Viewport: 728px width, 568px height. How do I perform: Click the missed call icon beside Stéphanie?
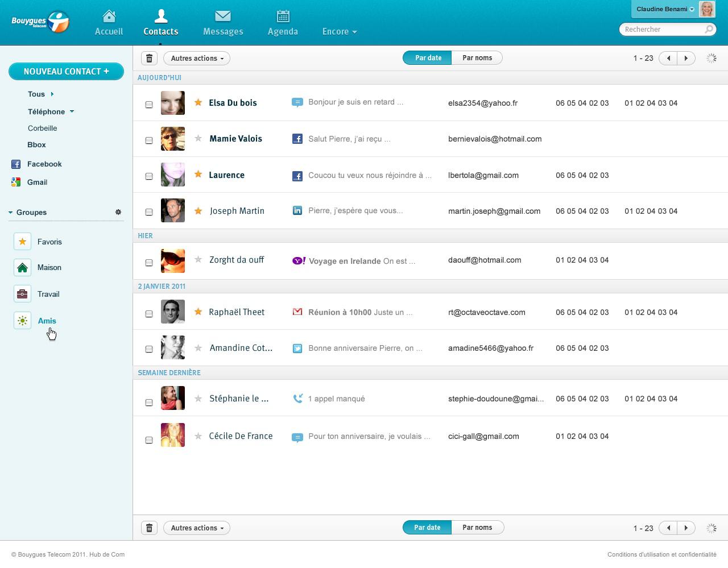(297, 398)
